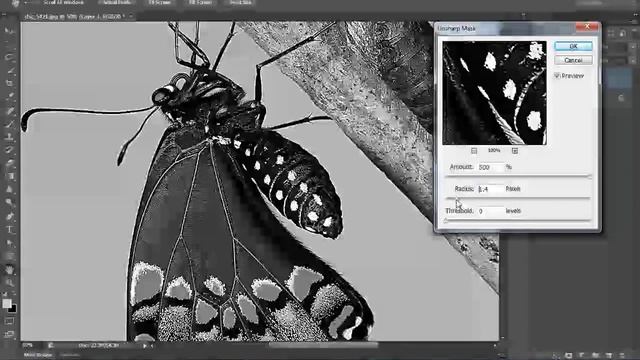Select the Pen tool
The width and height of the screenshot is (640, 360).
tap(9, 216)
